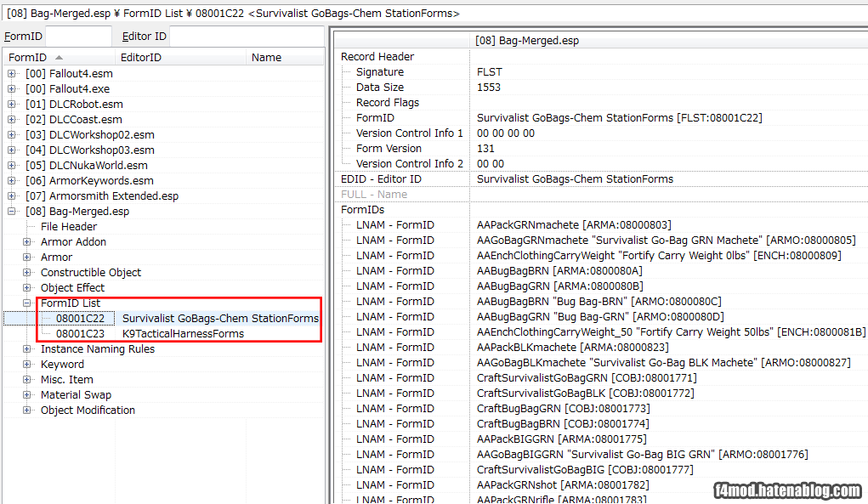Screen dimensions: 868x504
Task: Click the AAPackBLKmachete ARMA:08000823 entry
Action: [x=572, y=348]
